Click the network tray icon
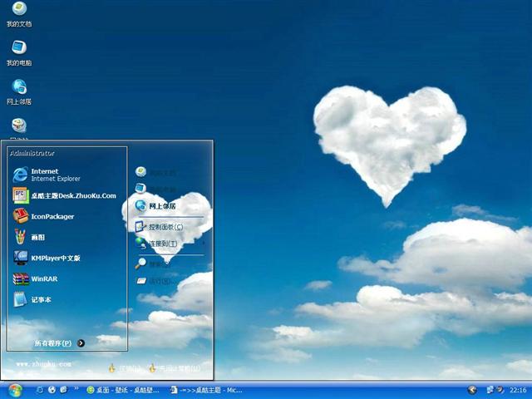532x399 pixels. 490,390
